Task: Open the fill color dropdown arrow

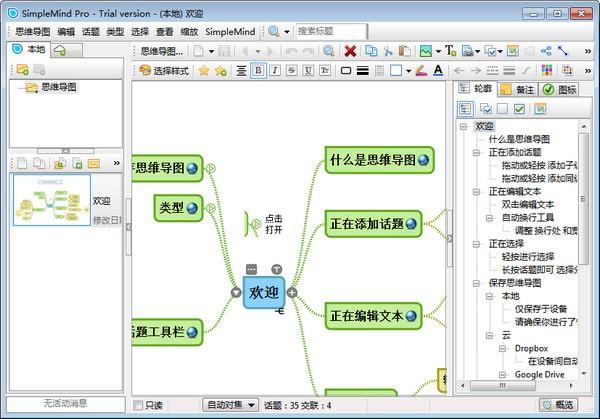Action: point(408,71)
